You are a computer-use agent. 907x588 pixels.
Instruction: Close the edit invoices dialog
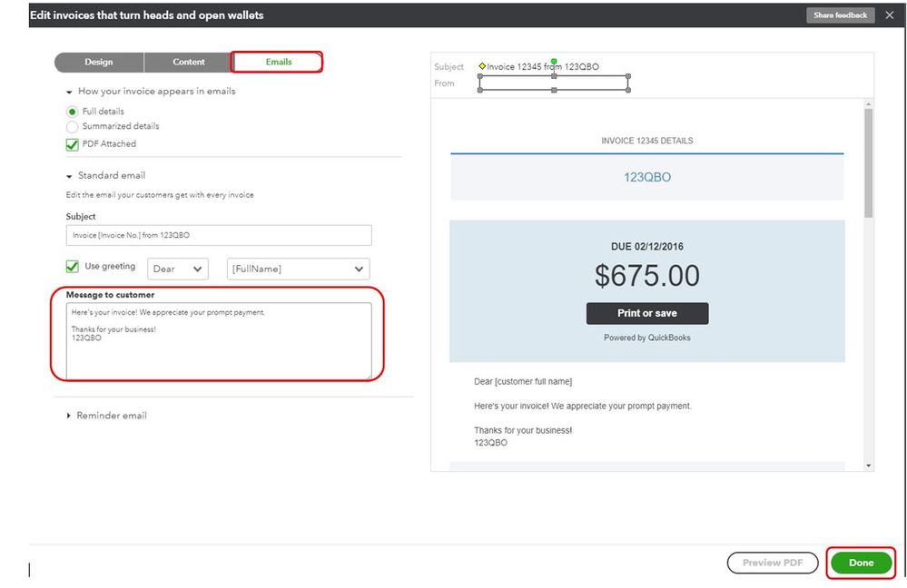(x=890, y=15)
